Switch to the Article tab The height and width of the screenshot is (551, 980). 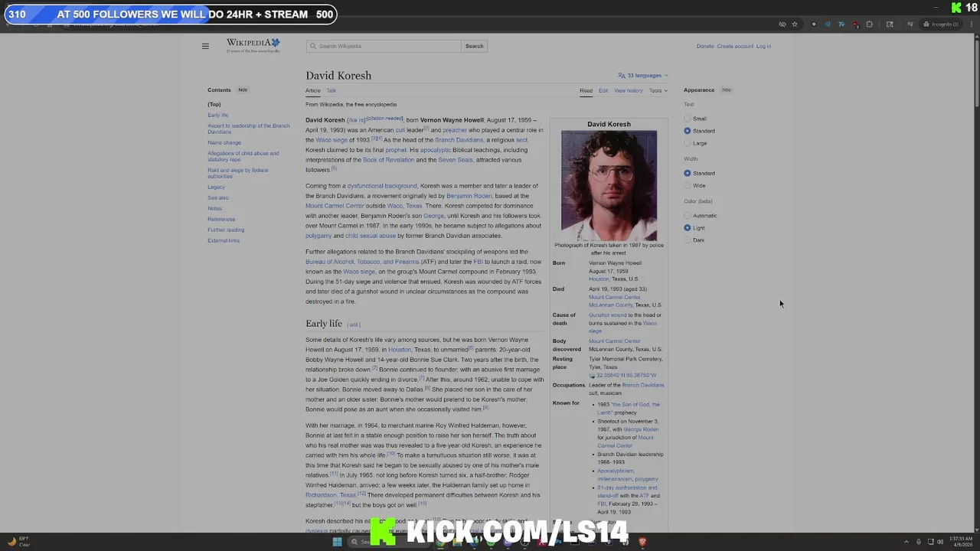pos(313,90)
